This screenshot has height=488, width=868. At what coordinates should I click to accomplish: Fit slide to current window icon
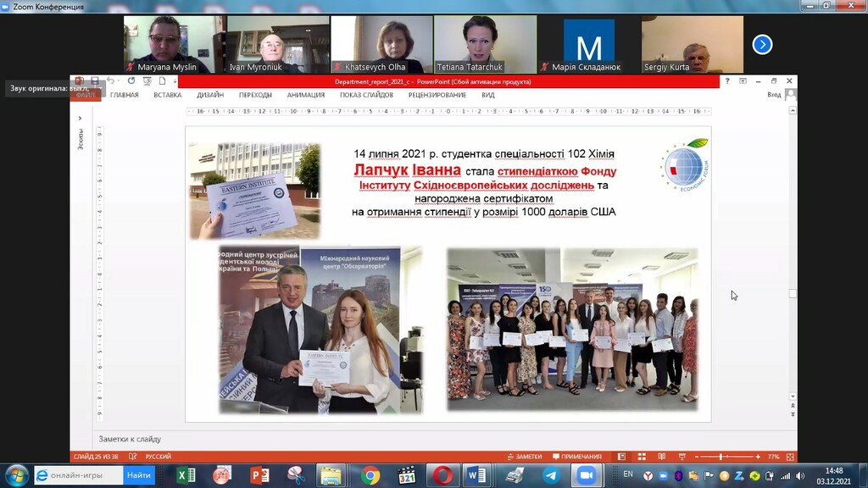pyautogui.click(x=790, y=457)
